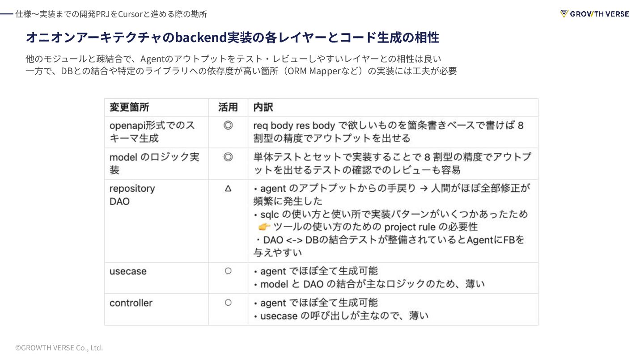
Task: Click the double-circle mark in model row
Action: (x=228, y=157)
